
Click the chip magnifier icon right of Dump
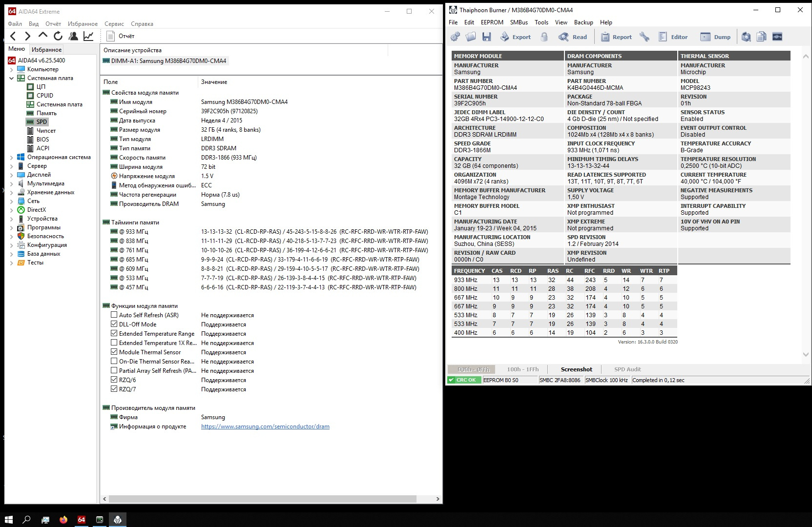pos(746,37)
